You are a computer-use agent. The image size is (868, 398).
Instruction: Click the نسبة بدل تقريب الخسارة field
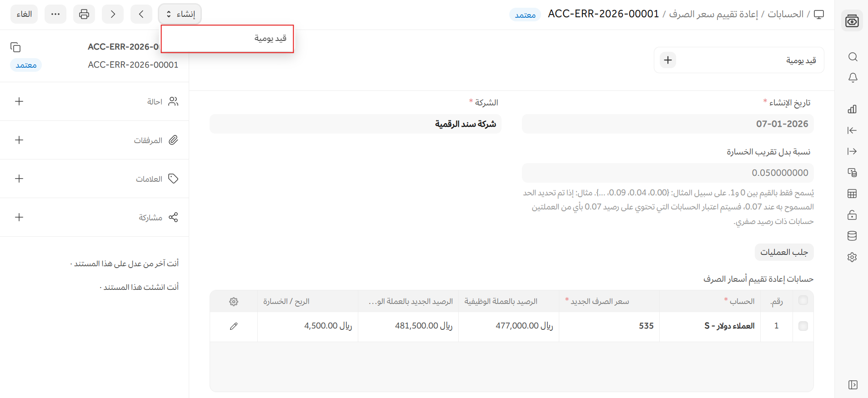click(667, 173)
